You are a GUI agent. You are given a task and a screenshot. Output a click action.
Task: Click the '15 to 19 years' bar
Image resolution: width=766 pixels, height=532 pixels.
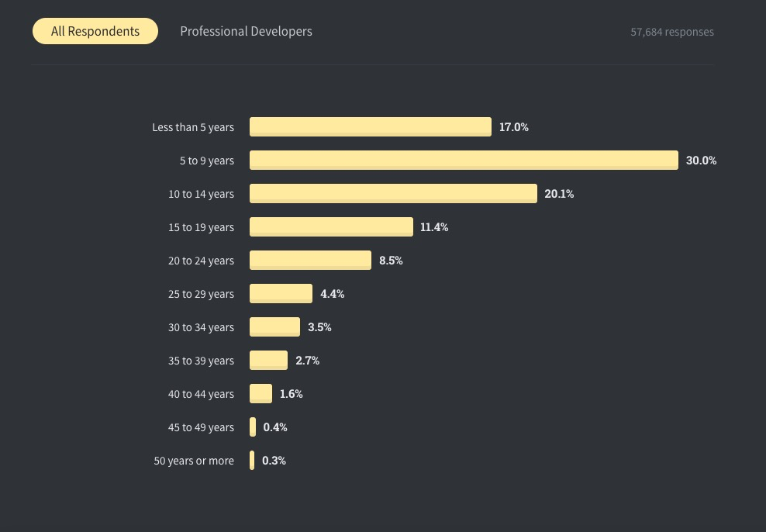point(331,226)
